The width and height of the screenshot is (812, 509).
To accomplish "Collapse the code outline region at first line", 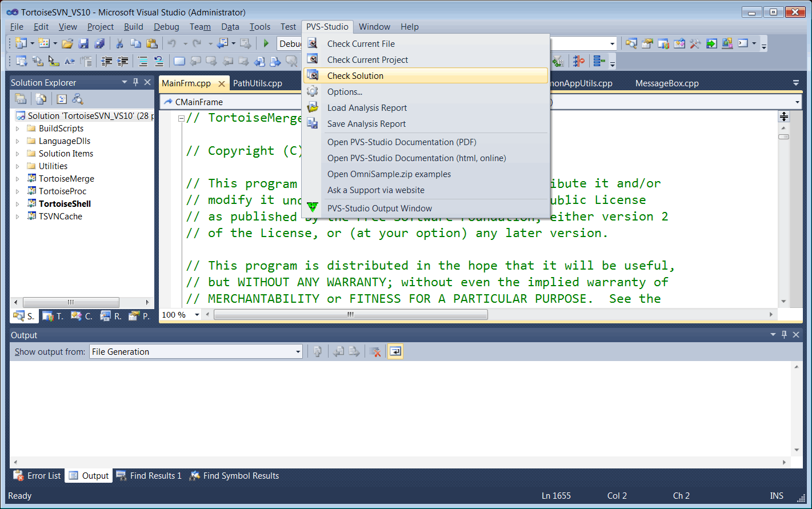I will click(x=181, y=119).
